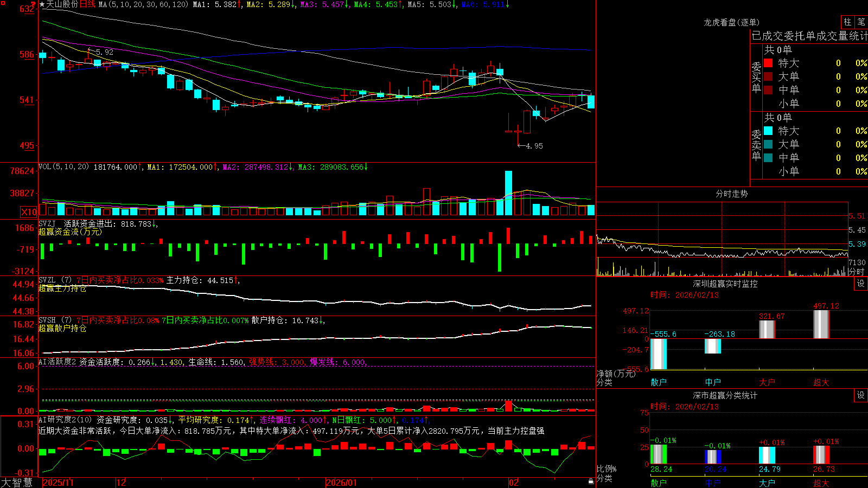The height and width of the screenshot is (488, 868).
Task: Click the teal 中单 sell-order swatch
Action: tap(768, 158)
